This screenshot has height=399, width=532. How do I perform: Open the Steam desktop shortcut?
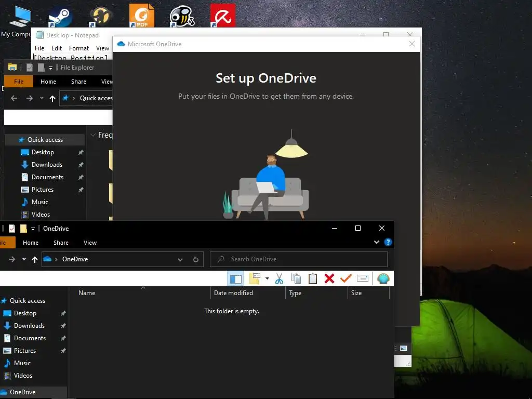tap(60, 16)
